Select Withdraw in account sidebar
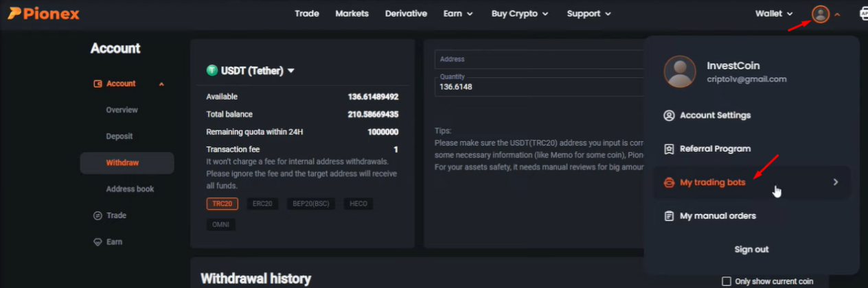 [127, 163]
